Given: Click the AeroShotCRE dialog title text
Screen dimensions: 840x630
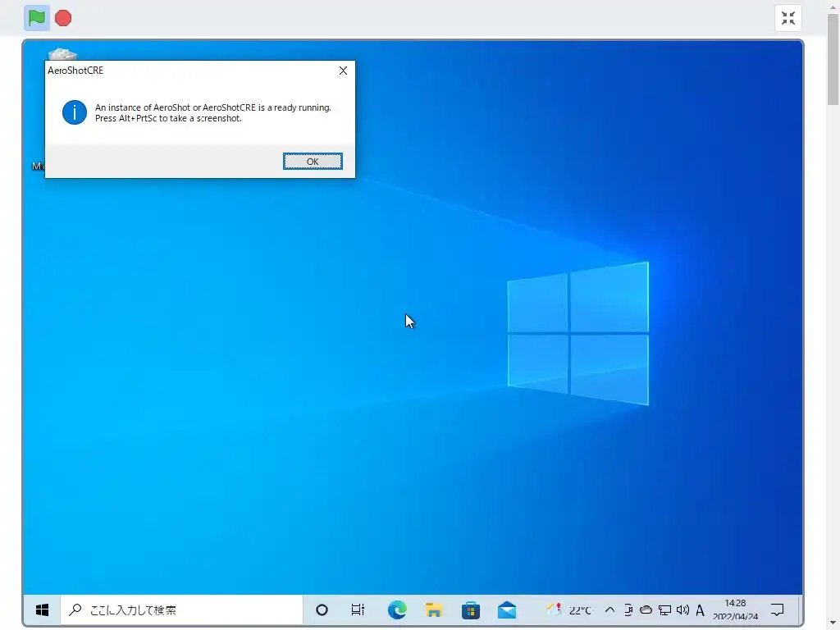Looking at the screenshot, I should click(75, 71).
